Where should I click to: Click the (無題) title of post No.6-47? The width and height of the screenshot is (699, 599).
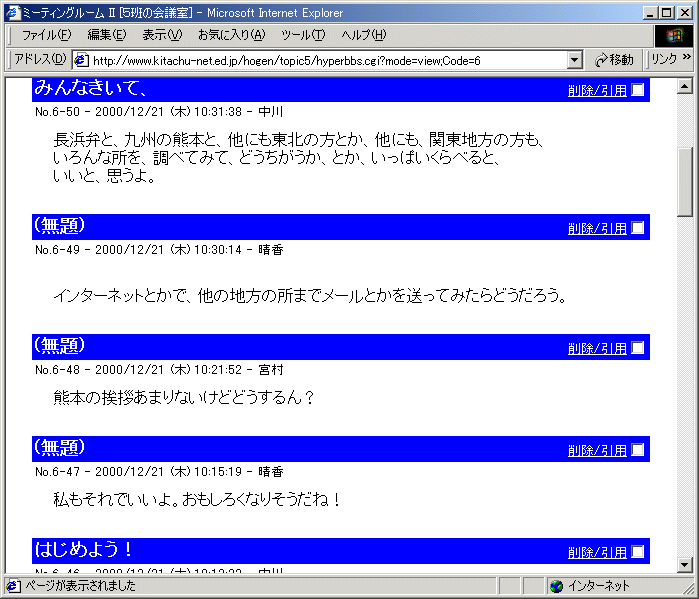pos(59,448)
